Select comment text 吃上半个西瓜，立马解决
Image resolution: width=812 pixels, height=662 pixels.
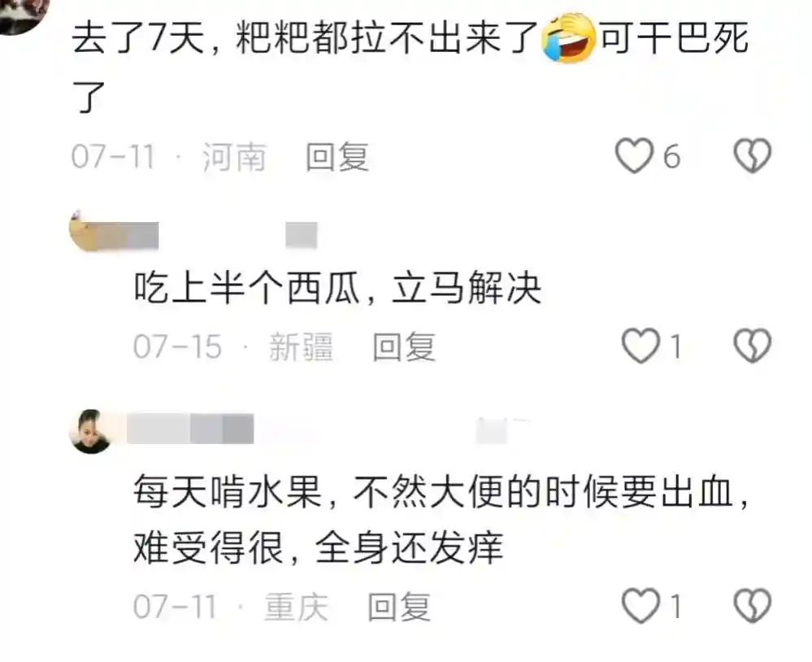(x=337, y=288)
